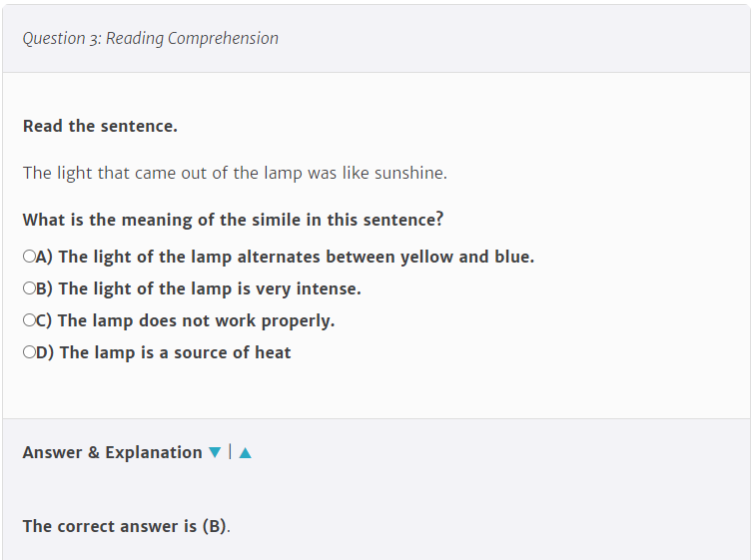Click the separator between the two arrows
This screenshot has height=560, width=752.
231,451
